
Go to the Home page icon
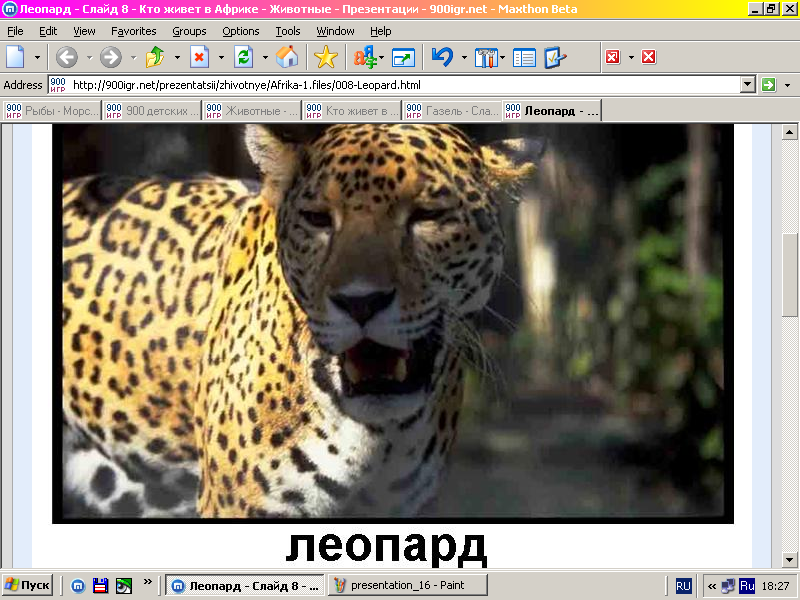[x=287, y=57]
